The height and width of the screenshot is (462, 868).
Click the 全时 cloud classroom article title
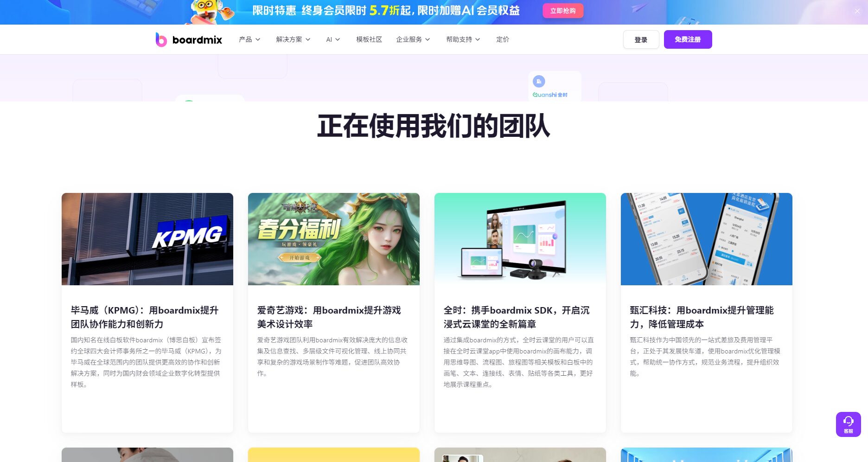tap(517, 317)
